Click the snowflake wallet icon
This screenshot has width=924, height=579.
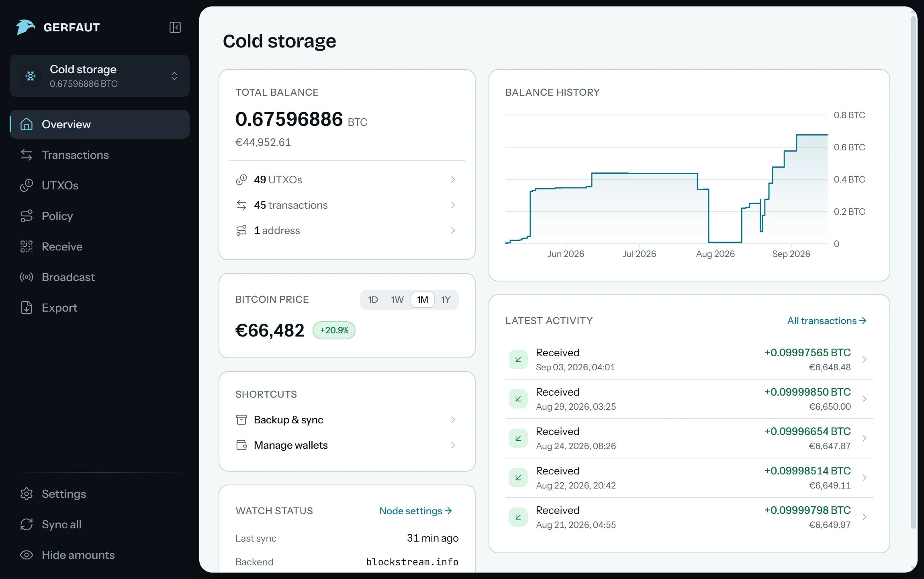click(31, 76)
